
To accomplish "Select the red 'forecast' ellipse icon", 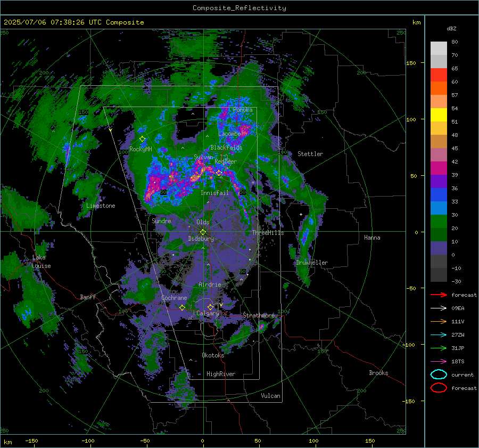I will pos(439,388).
